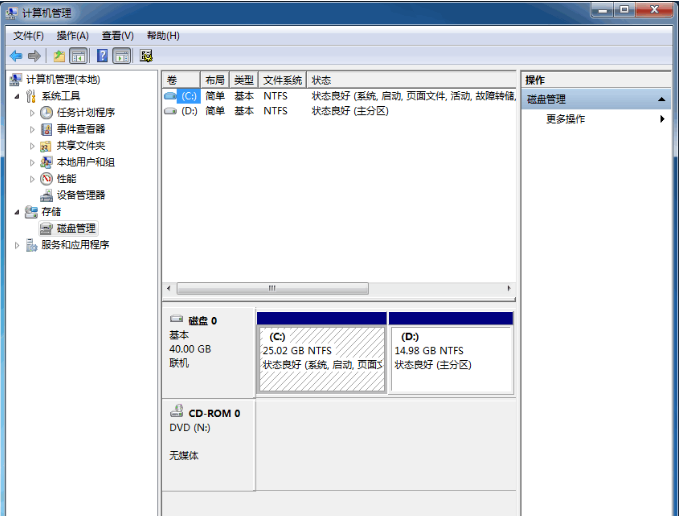This screenshot has width=679, height=516.
Task: Click the blue Help question mark icon
Action: pos(102,56)
